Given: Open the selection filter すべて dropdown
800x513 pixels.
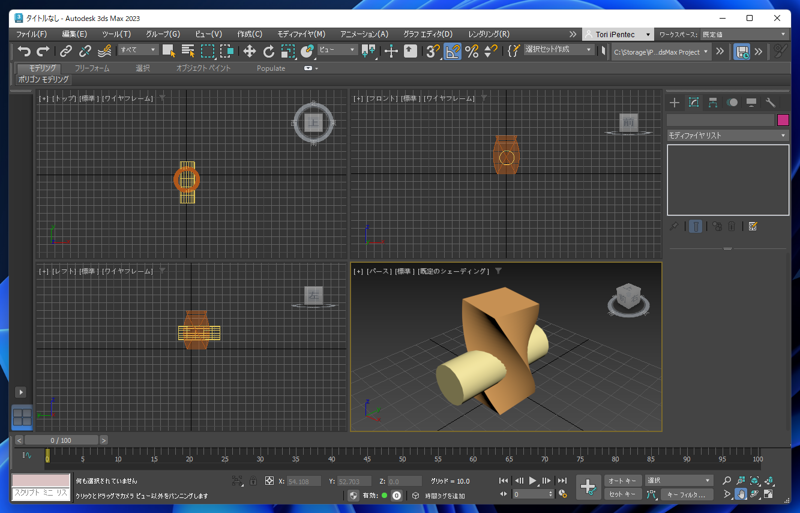Looking at the screenshot, I should [138, 50].
